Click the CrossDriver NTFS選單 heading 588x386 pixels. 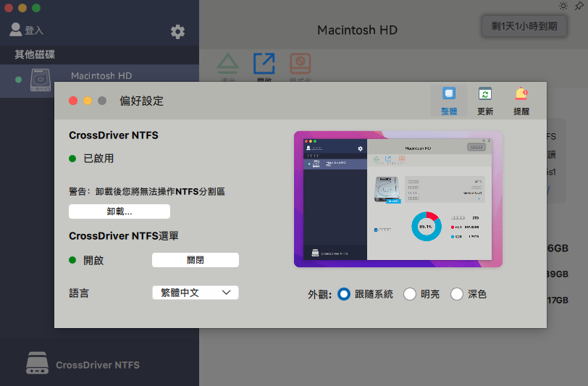click(x=124, y=236)
